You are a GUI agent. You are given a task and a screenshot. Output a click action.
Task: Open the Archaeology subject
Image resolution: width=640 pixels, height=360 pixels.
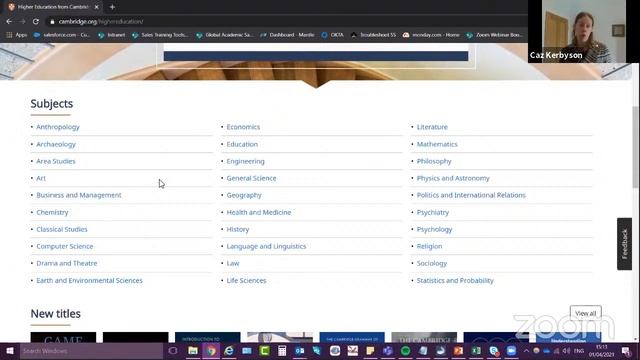[x=56, y=144]
